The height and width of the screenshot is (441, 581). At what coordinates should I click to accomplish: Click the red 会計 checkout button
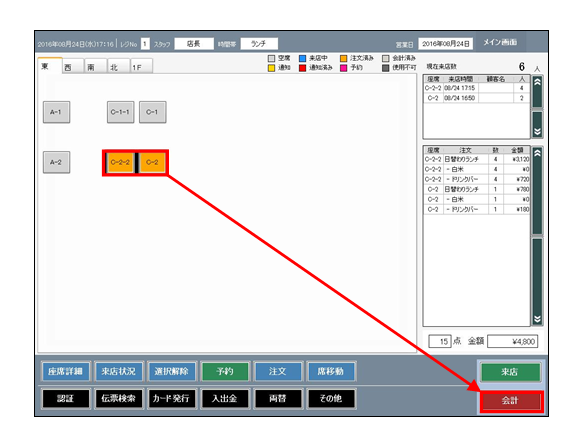pos(511,401)
